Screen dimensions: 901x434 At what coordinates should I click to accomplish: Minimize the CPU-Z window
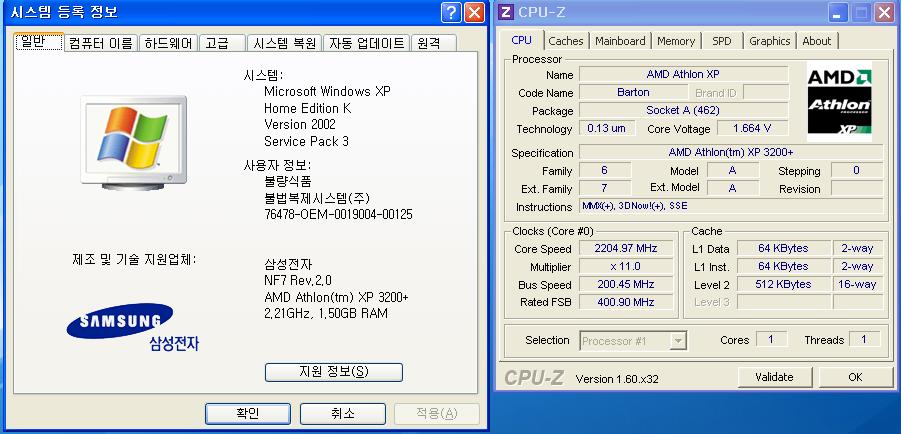(x=839, y=13)
